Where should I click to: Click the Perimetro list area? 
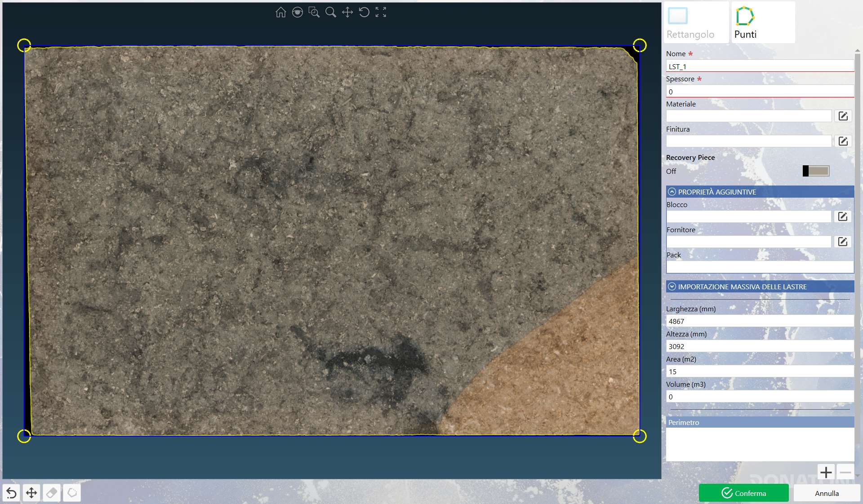click(x=760, y=444)
